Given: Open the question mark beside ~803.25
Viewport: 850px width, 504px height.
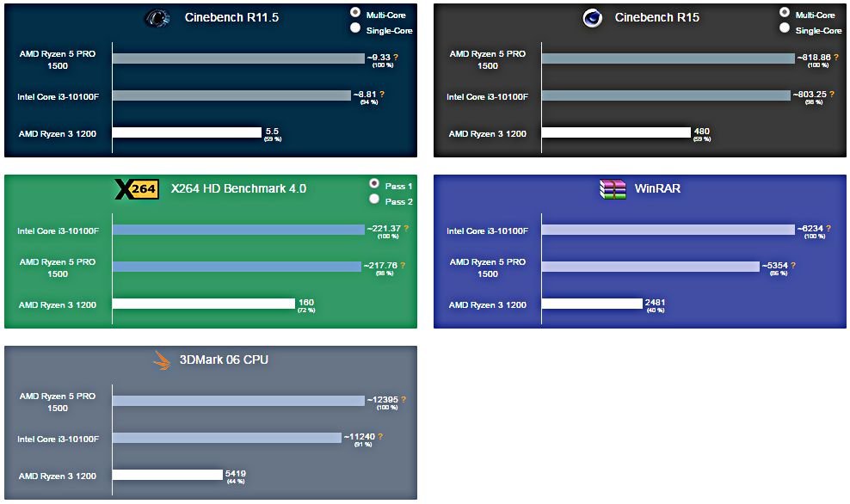Looking at the screenshot, I should [832, 94].
